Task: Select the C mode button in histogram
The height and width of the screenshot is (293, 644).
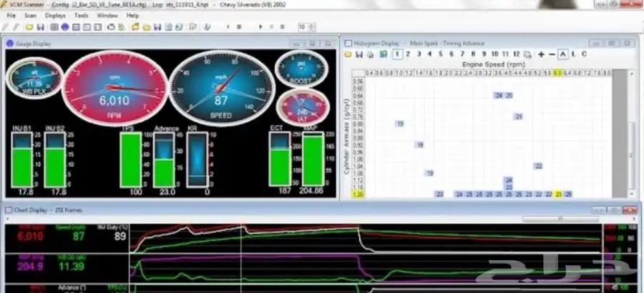Action: tap(584, 54)
